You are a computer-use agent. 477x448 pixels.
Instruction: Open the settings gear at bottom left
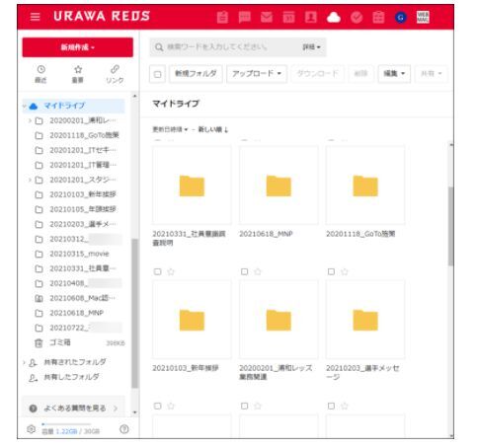pos(31,429)
